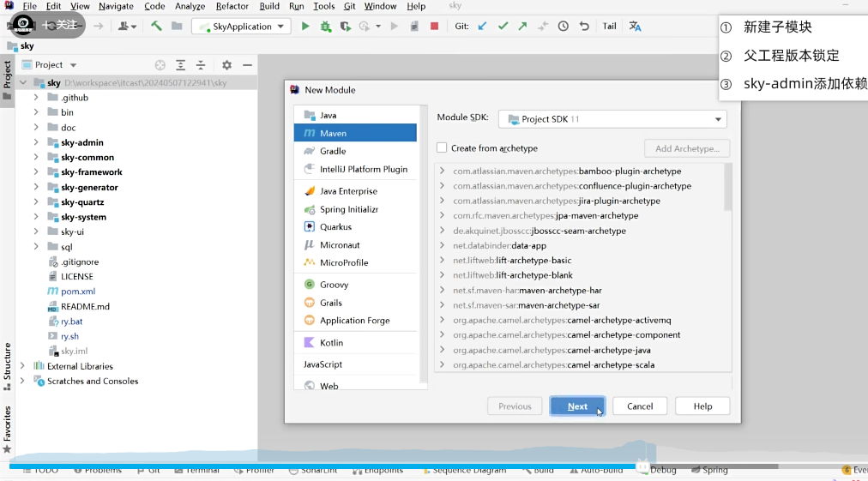Open the Tools menu
The image size is (868, 481).
[324, 6]
